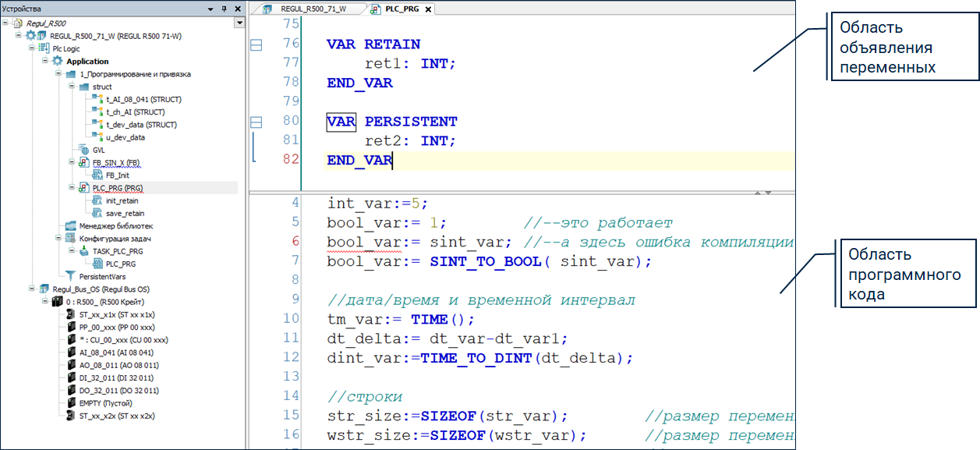Viewport: 980px width, 450px height.
Task: Collapse the VAR RETAIN code block
Action: point(256,45)
